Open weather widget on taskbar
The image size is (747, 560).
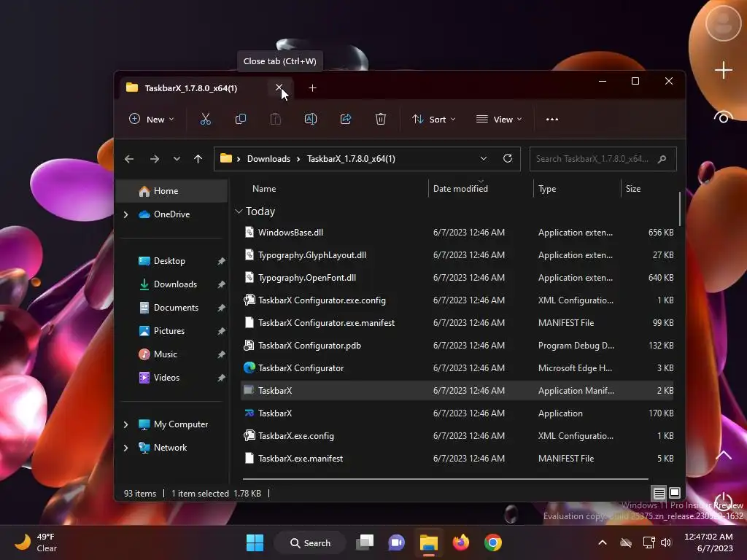point(36,542)
